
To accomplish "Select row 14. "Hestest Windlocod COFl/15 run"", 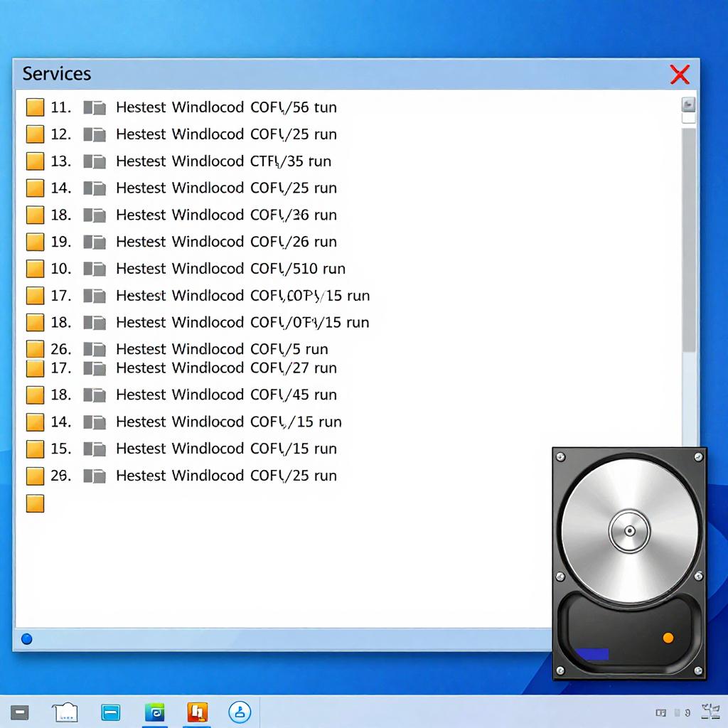I will click(x=229, y=422).
